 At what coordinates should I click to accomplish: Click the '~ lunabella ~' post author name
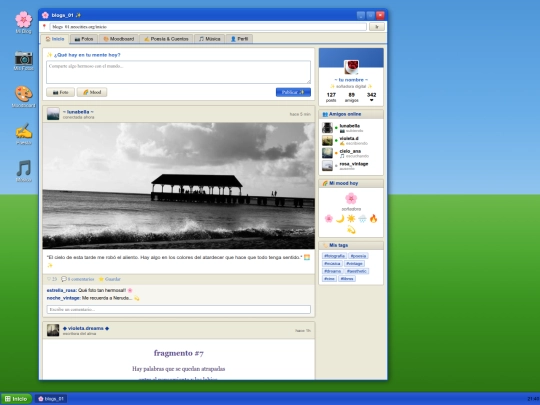point(78,112)
